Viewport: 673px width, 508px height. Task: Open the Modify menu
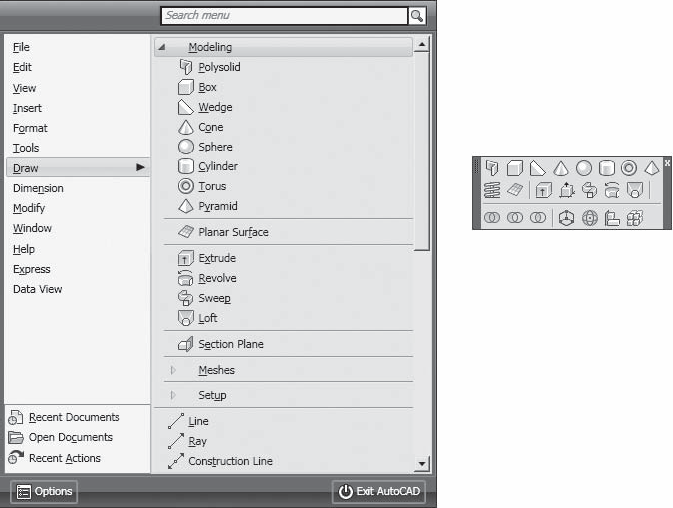pyautogui.click(x=29, y=208)
